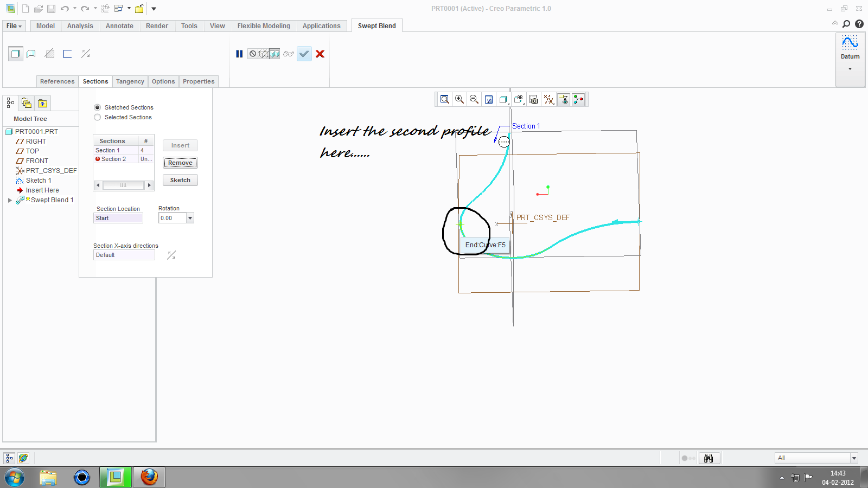Toggle the Remove material icon
This screenshot has width=868, height=488.
(x=49, y=54)
